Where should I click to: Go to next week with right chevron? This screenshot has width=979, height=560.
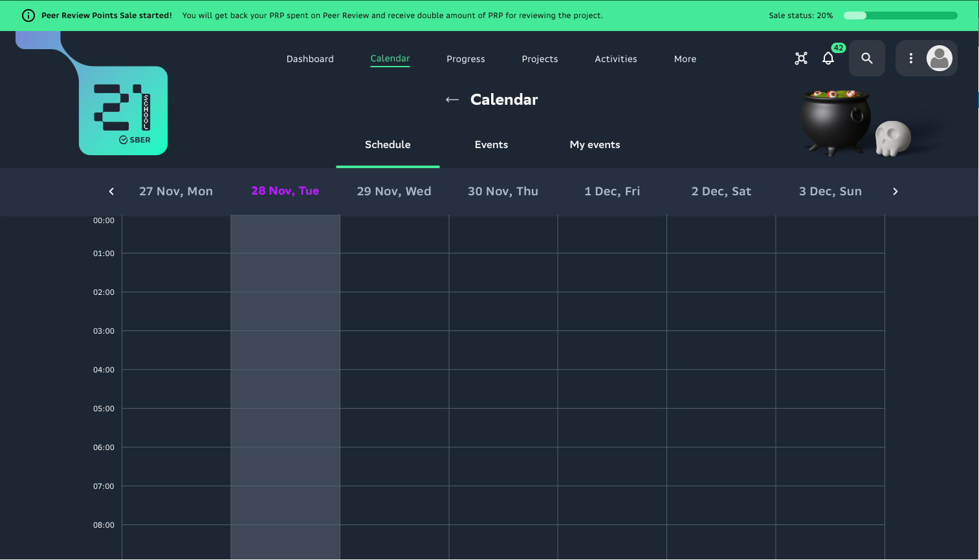pos(896,191)
